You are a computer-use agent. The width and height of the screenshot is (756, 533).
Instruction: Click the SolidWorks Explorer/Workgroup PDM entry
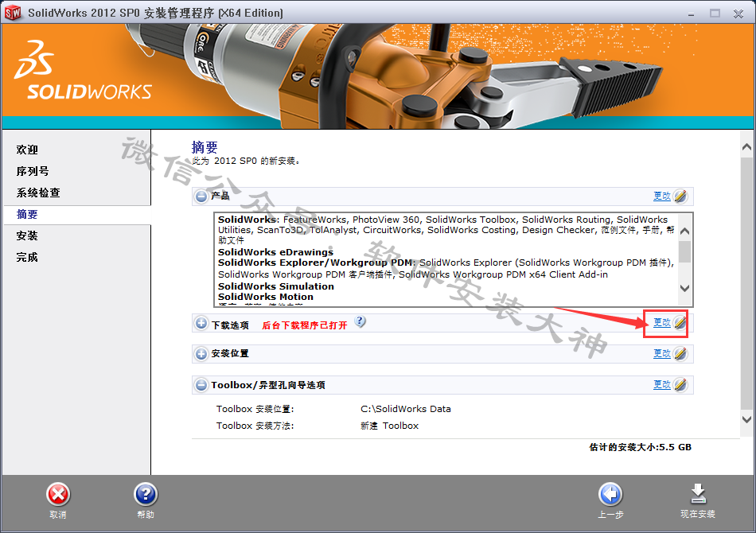(316, 263)
